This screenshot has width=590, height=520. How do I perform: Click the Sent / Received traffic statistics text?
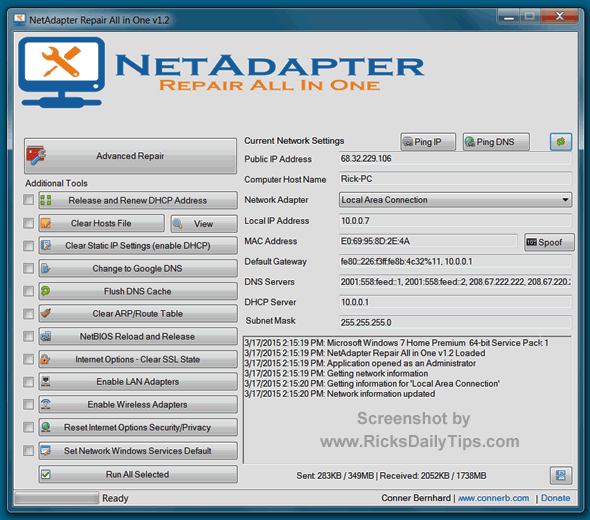[391, 476]
